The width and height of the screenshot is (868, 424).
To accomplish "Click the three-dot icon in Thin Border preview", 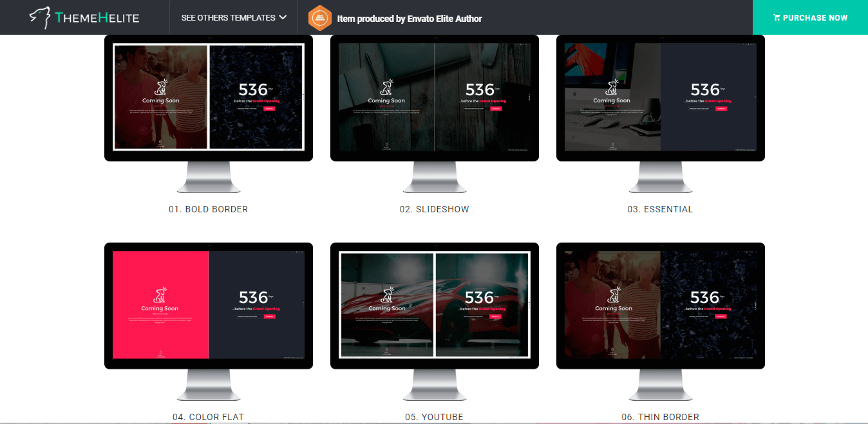I will click(755, 306).
